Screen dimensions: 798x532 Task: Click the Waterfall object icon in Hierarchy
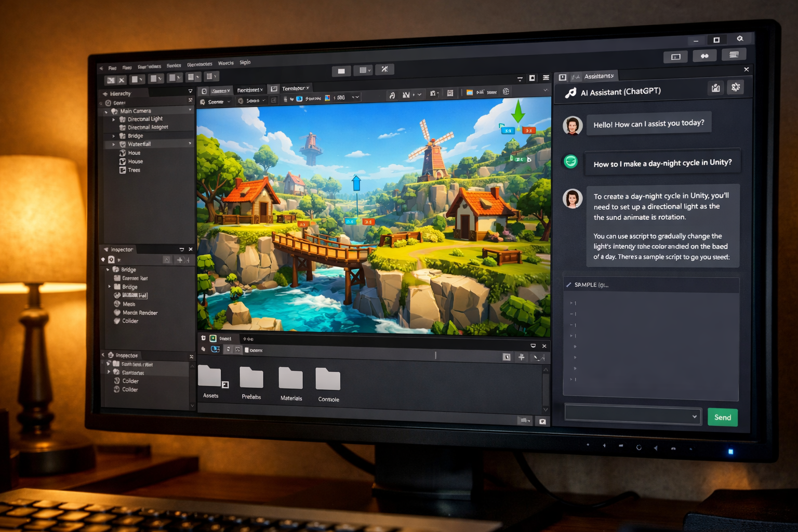(123, 144)
